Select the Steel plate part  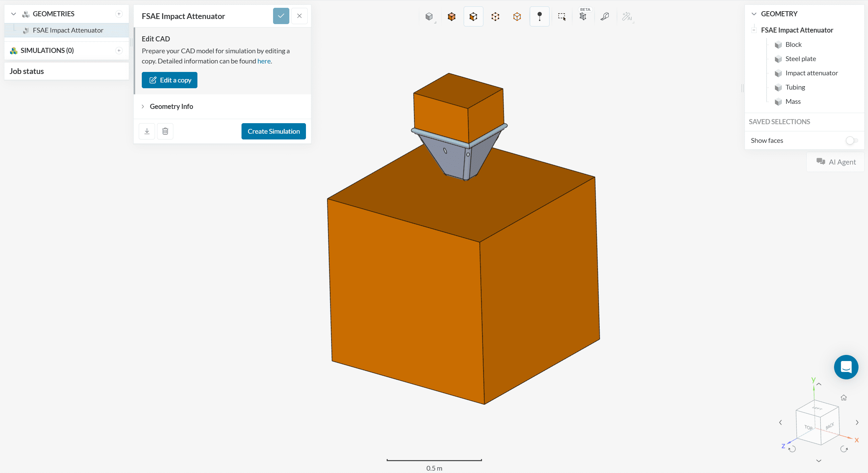[801, 59]
